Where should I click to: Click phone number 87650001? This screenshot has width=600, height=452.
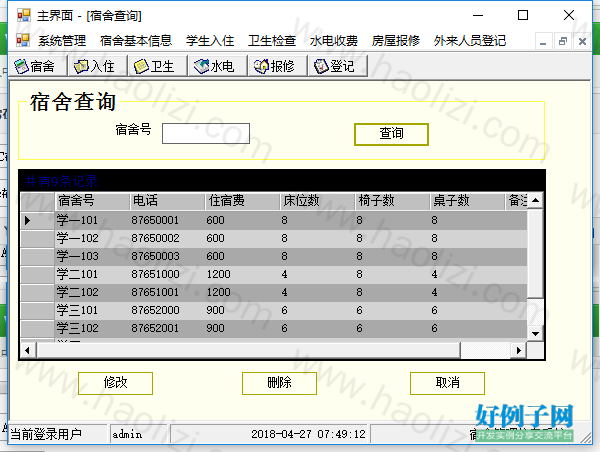coord(155,220)
